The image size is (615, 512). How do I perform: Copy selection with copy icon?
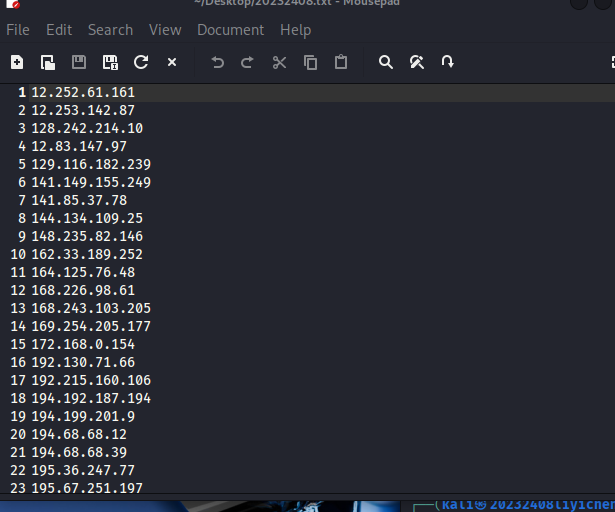click(x=311, y=62)
